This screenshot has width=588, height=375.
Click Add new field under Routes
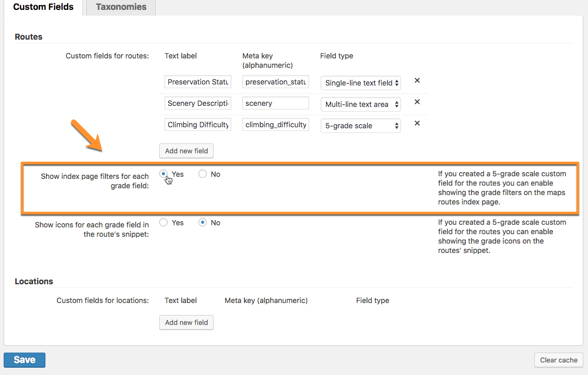[186, 151]
